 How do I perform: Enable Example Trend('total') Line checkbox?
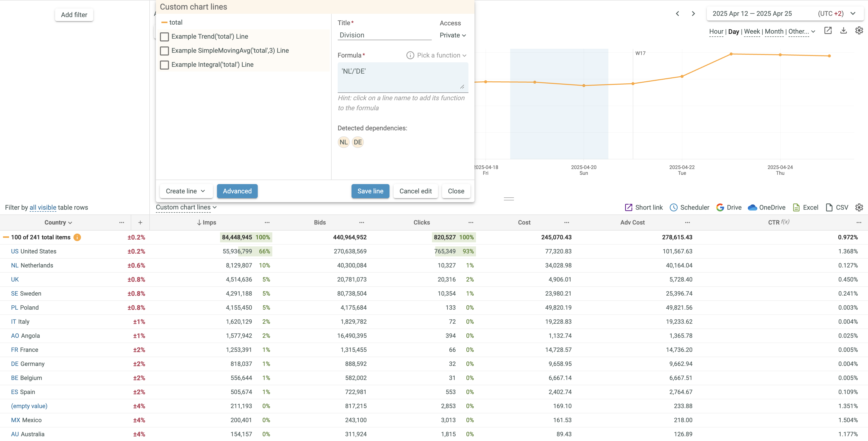pyautogui.click(x=164, y=37)
